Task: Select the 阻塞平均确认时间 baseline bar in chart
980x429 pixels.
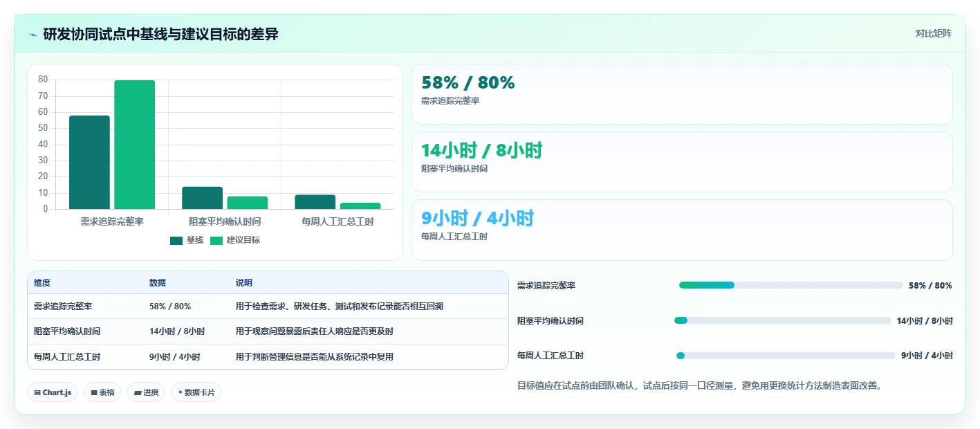Action: click(202, 198)
